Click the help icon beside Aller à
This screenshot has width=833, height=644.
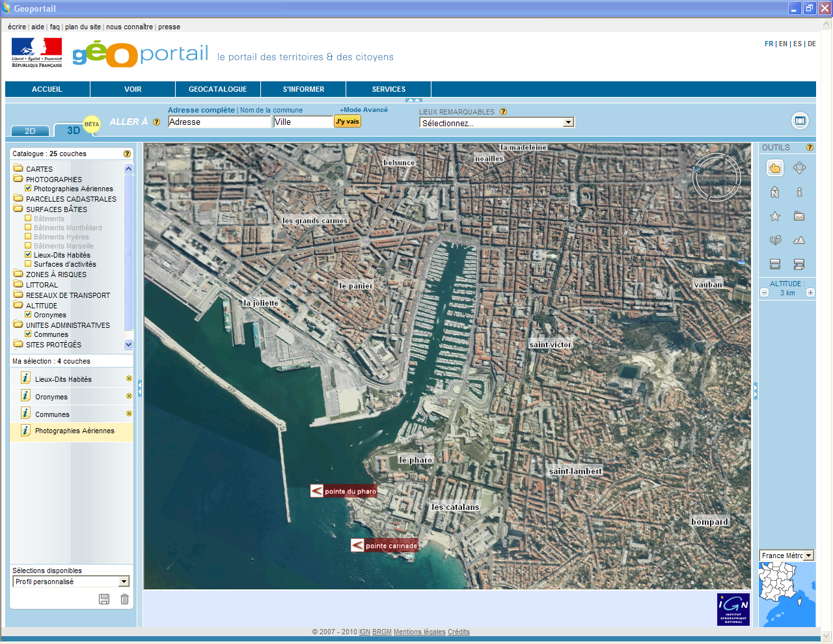[156, 122]
